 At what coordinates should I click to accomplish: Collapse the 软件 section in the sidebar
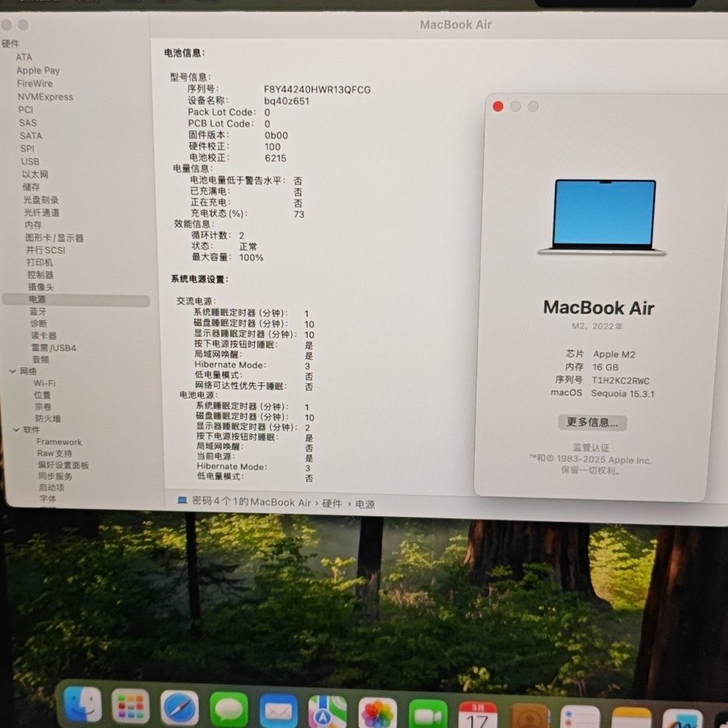click(16, 430)
